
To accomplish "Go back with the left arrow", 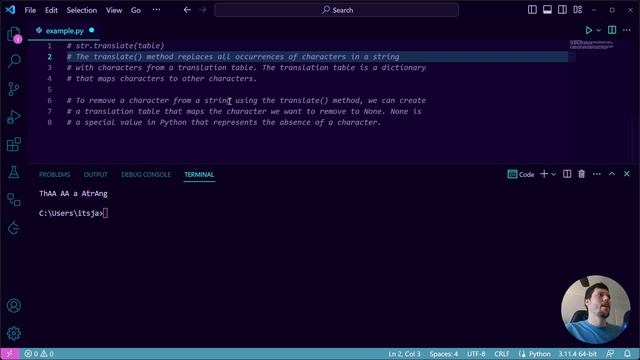I will (187, 10).
